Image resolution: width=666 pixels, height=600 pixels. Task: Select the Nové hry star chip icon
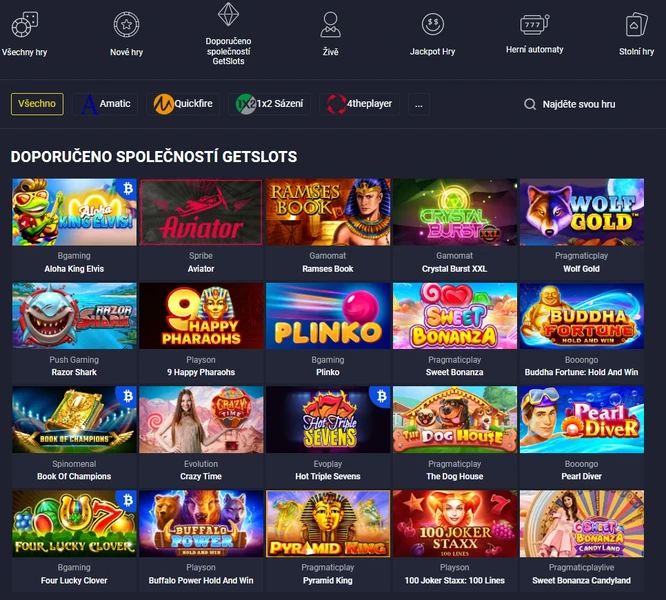[x=126, y=25]
